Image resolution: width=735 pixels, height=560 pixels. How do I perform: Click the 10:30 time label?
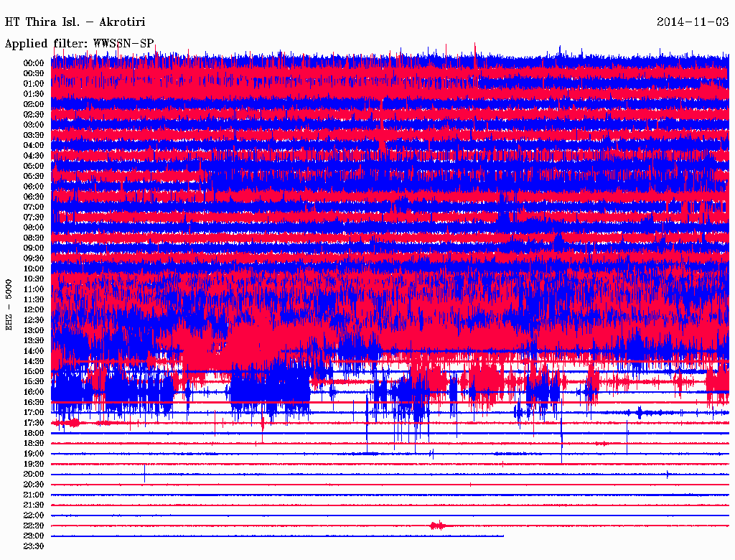[34, 279]
